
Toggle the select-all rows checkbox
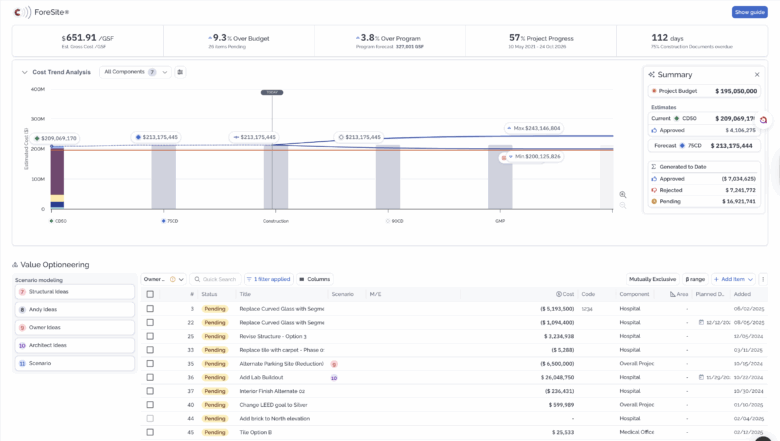click(x=150, y=294)
